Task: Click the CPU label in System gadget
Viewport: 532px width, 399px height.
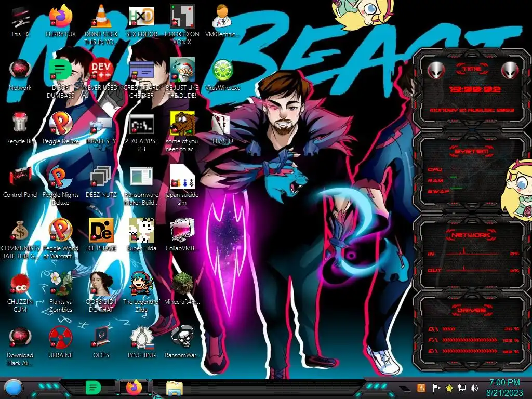Action: click(435, 169)
